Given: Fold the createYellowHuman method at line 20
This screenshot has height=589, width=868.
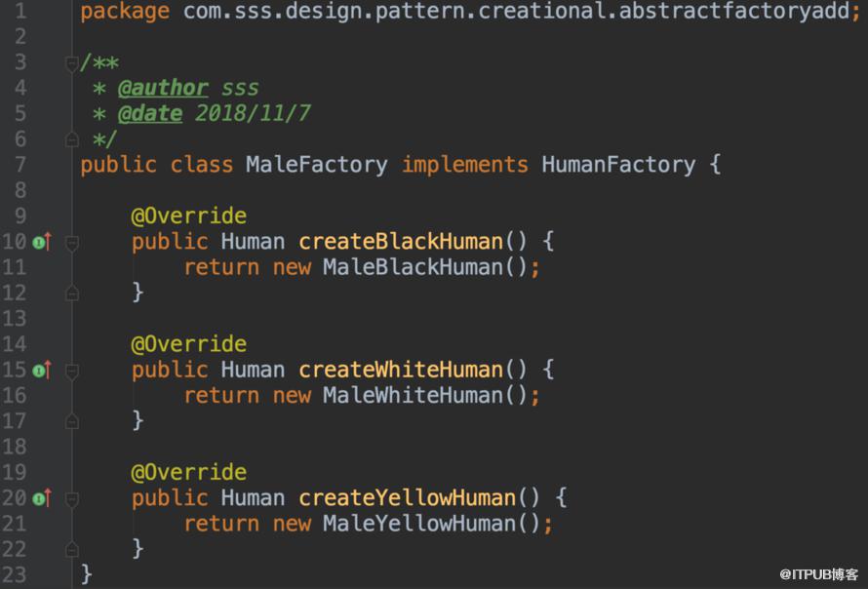Looking at the screenshot, I should click(x=71, y=498).
